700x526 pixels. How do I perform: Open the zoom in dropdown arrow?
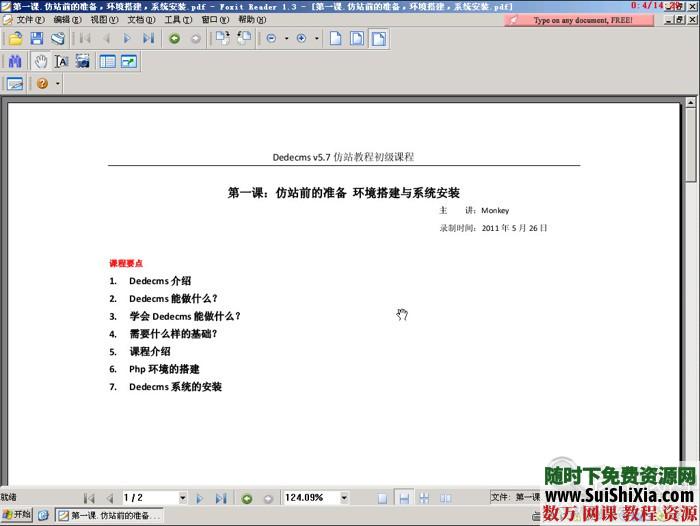(317, 39)
